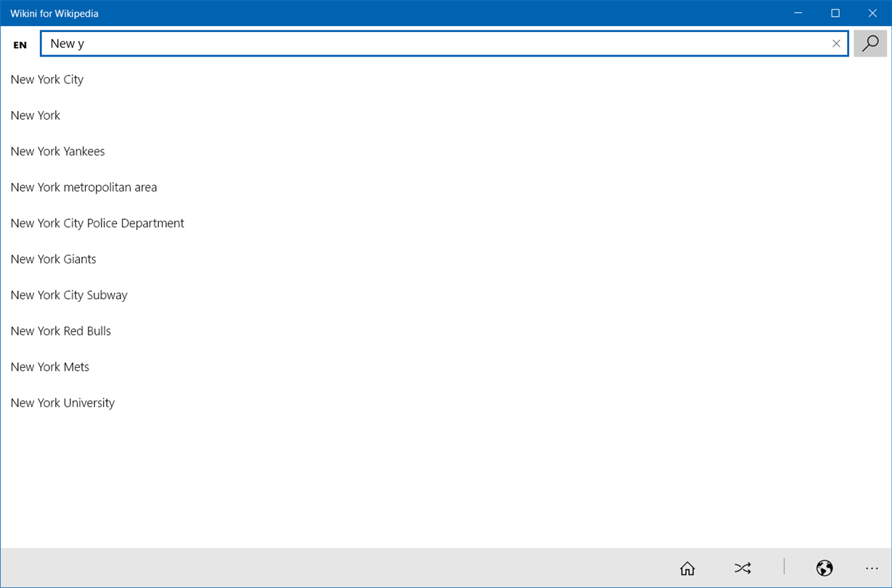Maximize the Wikini window

click(x=835, y=13)
